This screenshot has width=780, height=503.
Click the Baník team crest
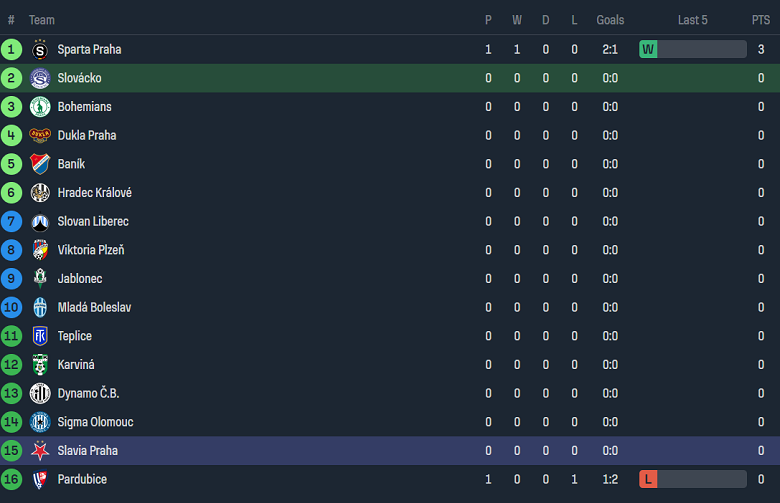pyautogui.click(x=40, y=164)
